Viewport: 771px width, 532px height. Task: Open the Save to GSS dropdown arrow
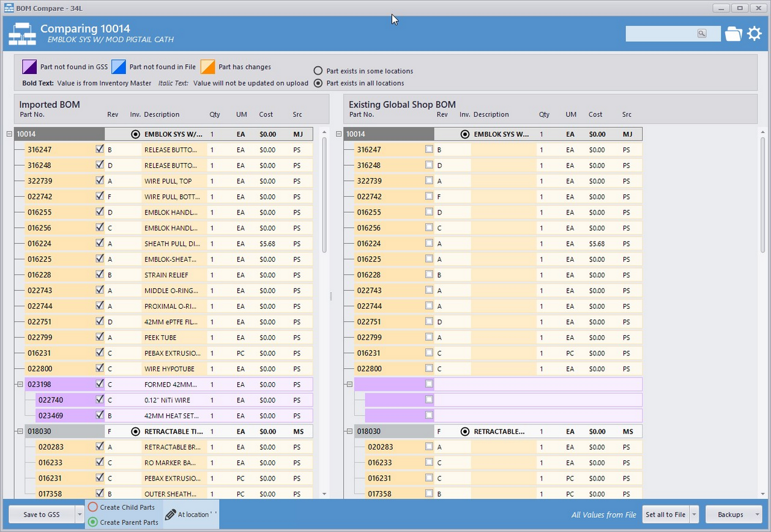[80, 515]
